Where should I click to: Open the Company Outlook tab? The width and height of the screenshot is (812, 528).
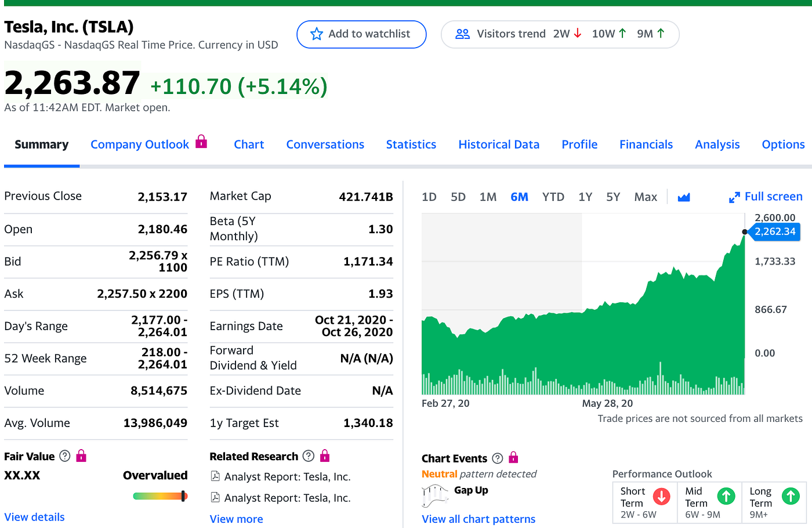click(140, 144)
